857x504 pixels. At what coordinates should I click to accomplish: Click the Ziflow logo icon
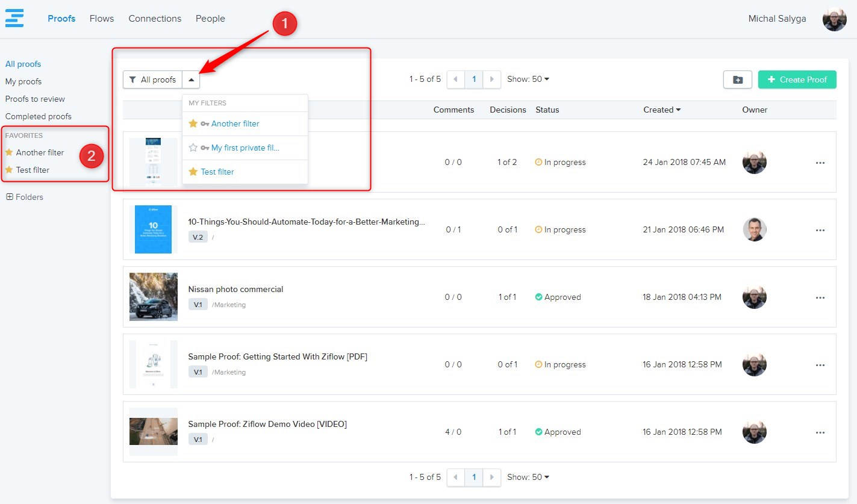click(14, 18)
